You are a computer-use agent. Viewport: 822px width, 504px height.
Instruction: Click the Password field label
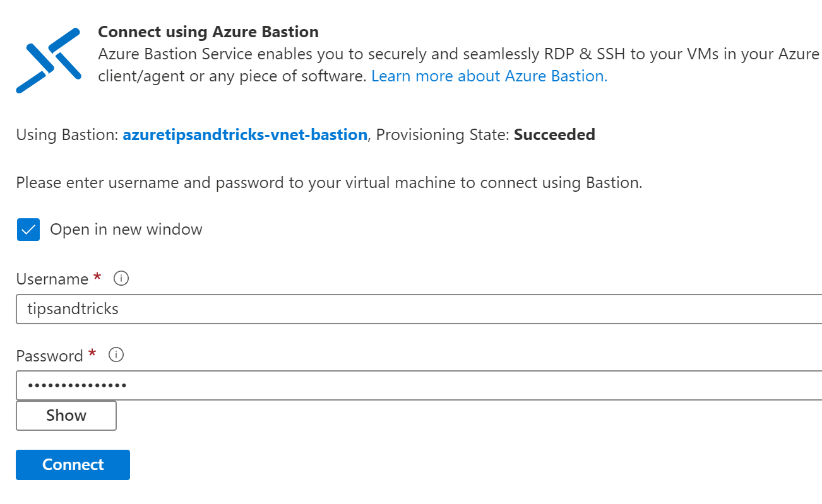click(x=50, y=356)
